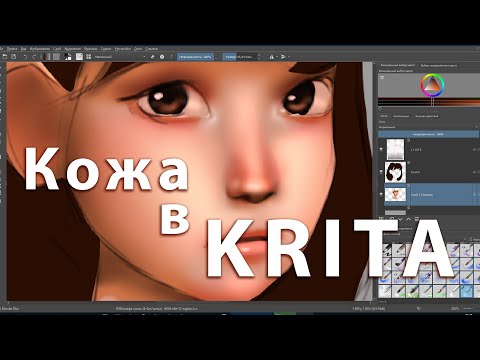Click the Undo arrow icon
This screenshot has height=360, width=480.
point(25,57)
